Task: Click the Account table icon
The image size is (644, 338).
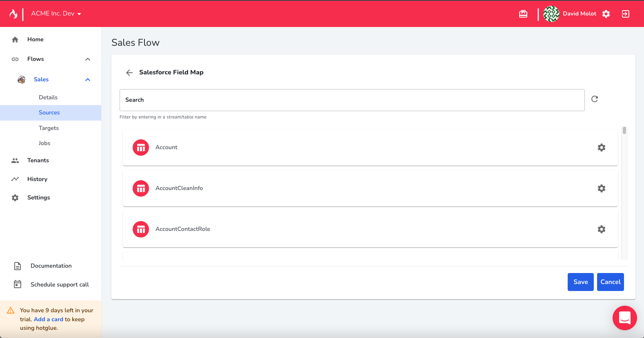Action: (141, 148)
